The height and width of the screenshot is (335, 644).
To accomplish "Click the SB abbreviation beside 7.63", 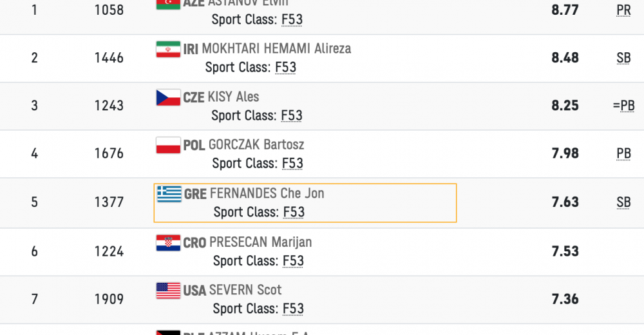I will [623, 202].
